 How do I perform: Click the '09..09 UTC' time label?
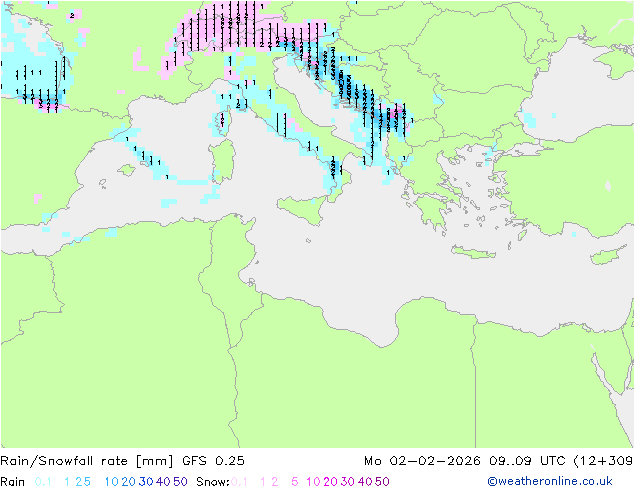[x=527, y=461]
